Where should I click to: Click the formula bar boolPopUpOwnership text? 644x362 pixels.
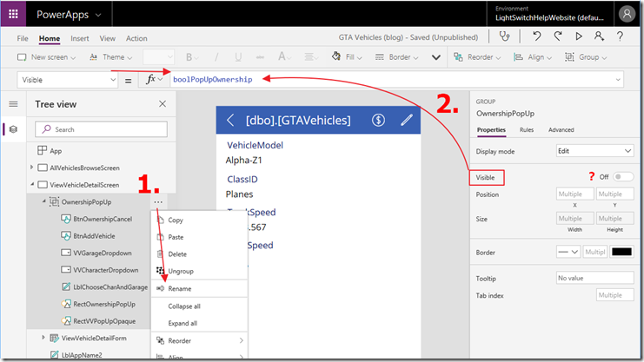(x=213, y=79)
